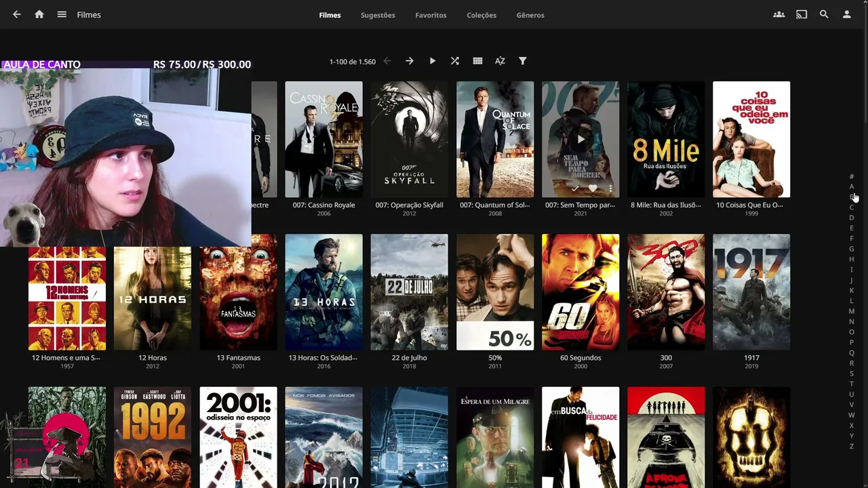Switch to the Favoritos tab
The width and height of the screenshot is (868, 488).
431,15
